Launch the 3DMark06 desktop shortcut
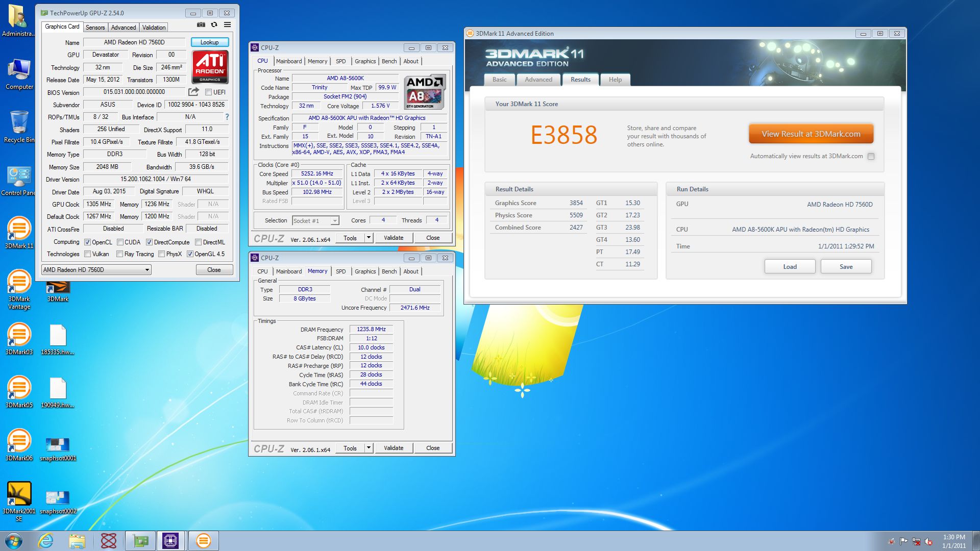This screenshot has width=980, height=551. [x=19, y=445]
